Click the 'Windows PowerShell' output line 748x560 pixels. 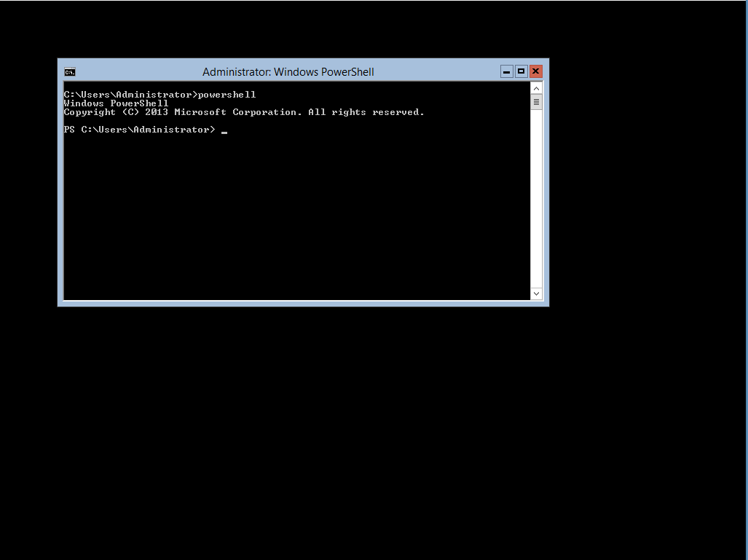click(x=116, y=103)
